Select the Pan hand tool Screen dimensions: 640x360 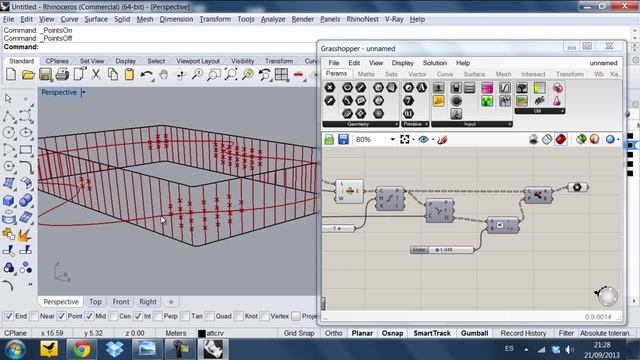tap(164, 74)
